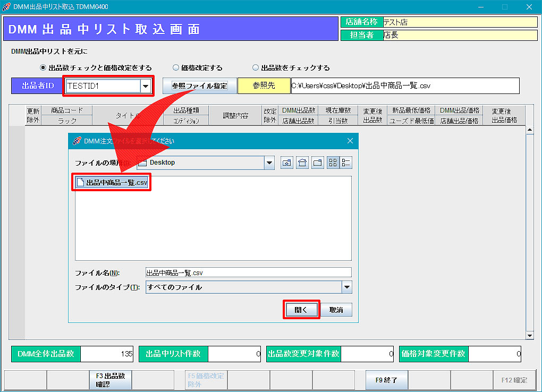Click F3 出品数確認 function button

pos(111,380)
